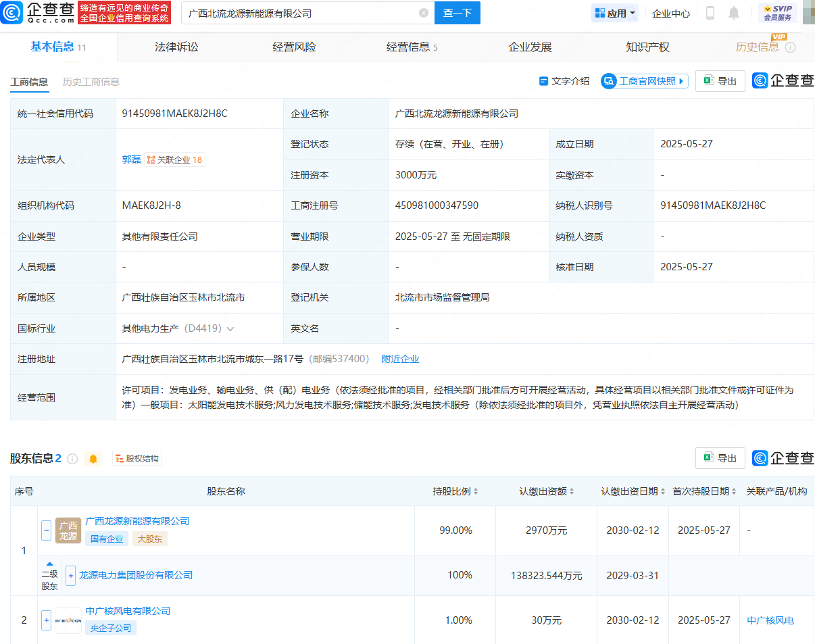The height and width of the screenshot is (644, 815).
Task: Open 企业中心 link in header
Action: [671, 13]
